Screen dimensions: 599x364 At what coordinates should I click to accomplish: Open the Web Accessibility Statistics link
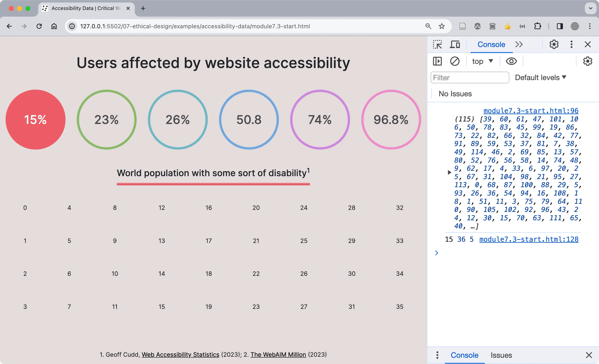[180, 354]
